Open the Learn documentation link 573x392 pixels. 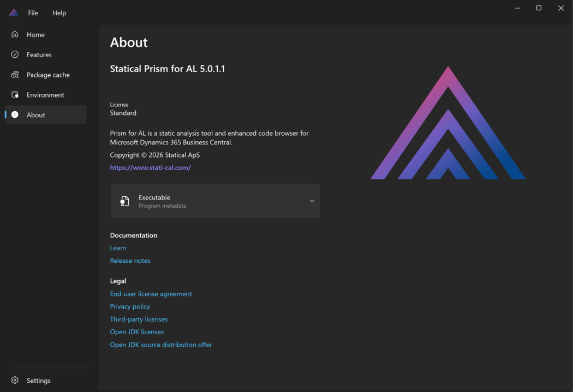tap(118, 248)
